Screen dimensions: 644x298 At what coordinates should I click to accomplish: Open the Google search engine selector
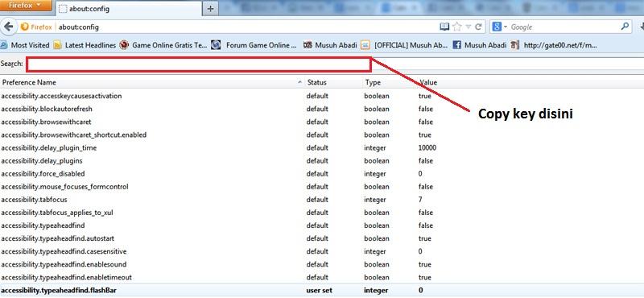point(499,27)
